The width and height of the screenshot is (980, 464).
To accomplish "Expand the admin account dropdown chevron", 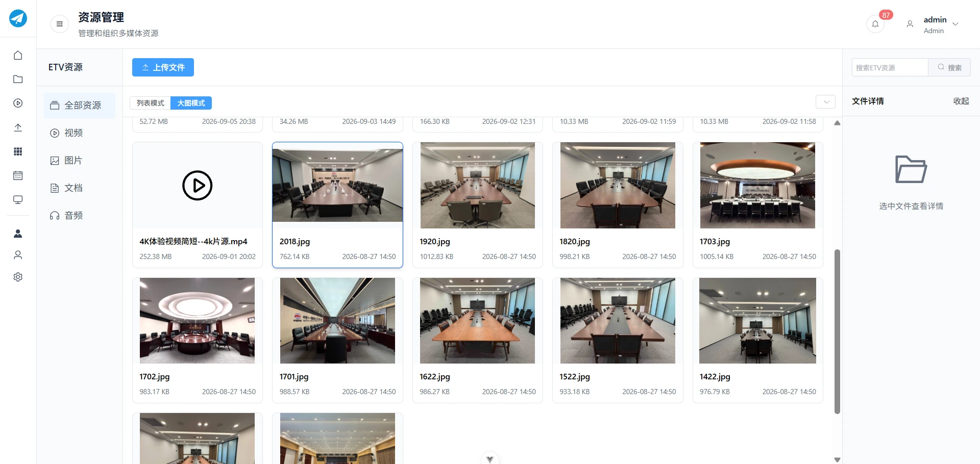I will click(955, 24).
